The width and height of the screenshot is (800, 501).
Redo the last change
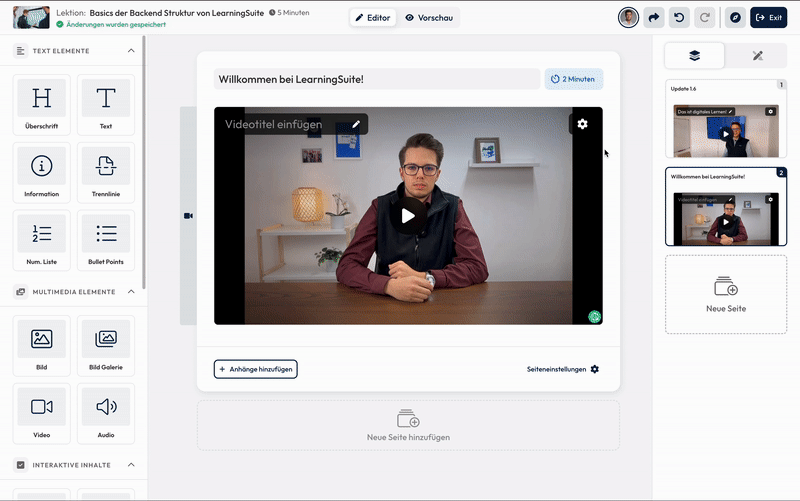pos(705,17)
